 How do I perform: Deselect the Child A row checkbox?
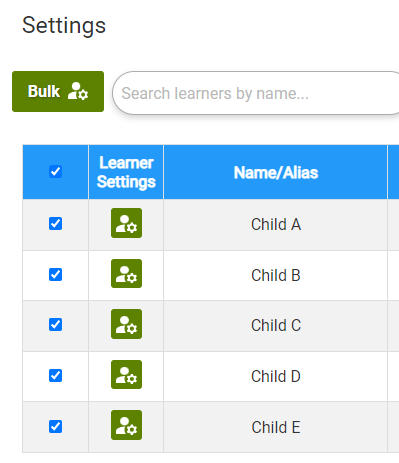coord(55,224)
